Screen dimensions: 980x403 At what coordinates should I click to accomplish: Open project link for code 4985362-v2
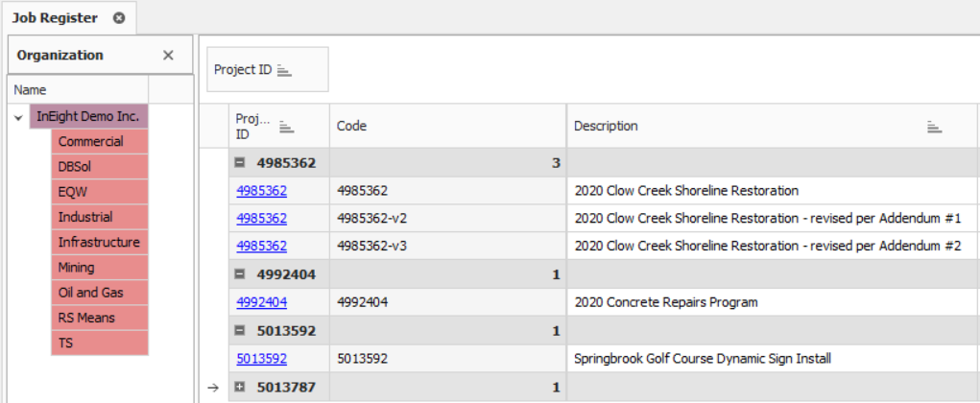click(x=261, y=219)
